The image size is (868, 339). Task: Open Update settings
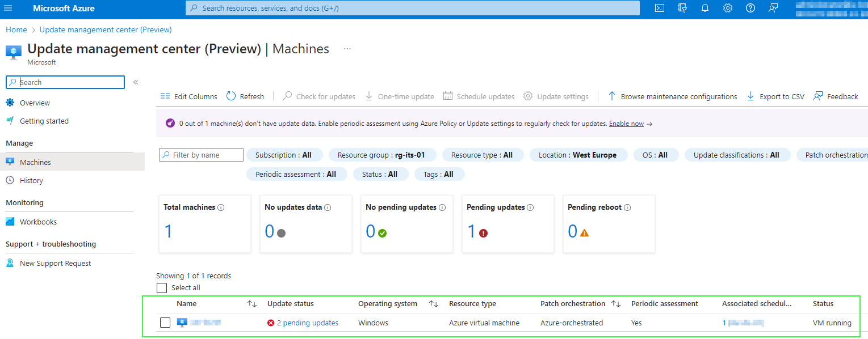pos(556,96)
